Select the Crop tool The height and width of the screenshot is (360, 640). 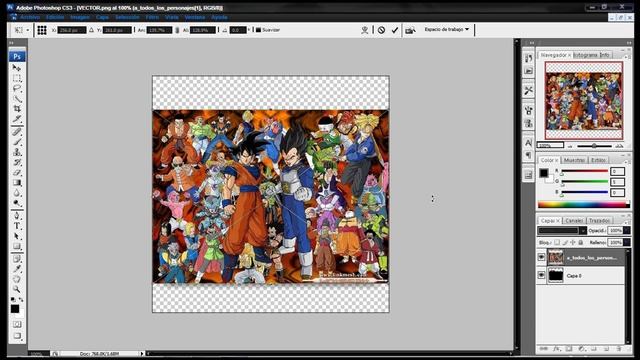[17, 109]
